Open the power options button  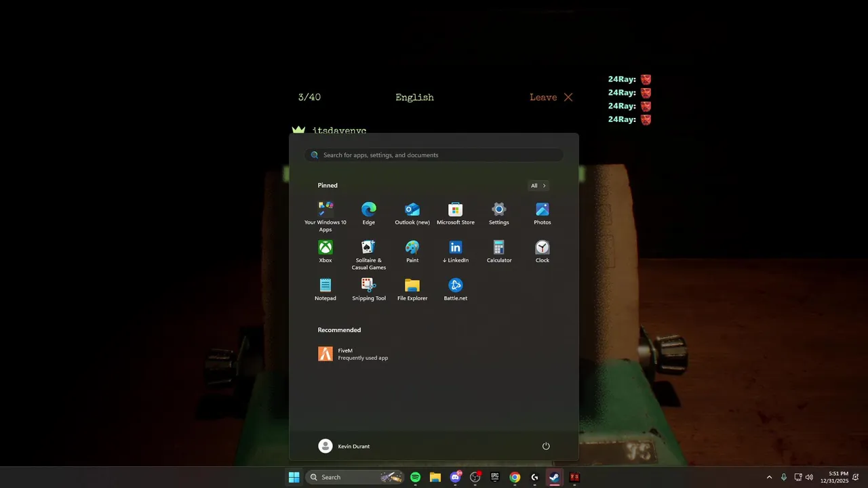tap(546, 446)
